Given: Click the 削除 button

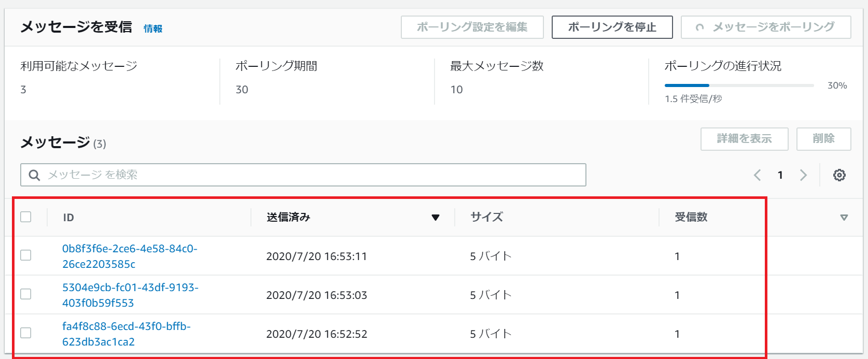Looking at the screenshot, I should [823, 139].
